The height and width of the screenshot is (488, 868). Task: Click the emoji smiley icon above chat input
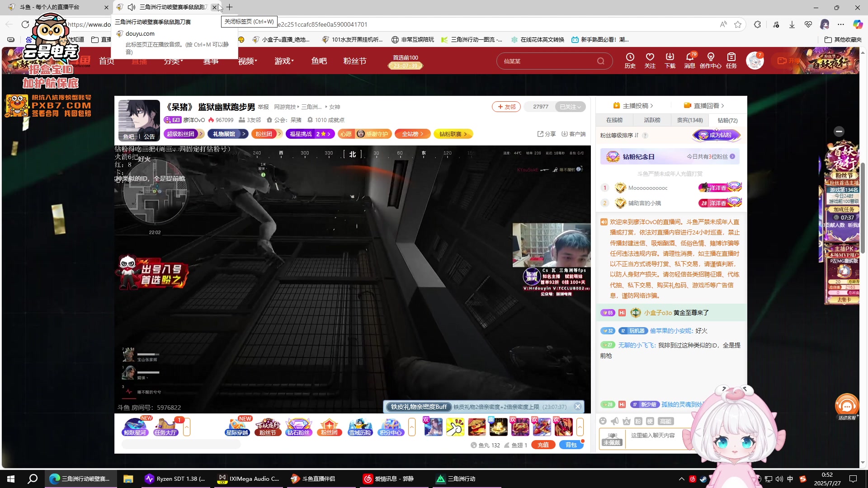tap(603, 421)
